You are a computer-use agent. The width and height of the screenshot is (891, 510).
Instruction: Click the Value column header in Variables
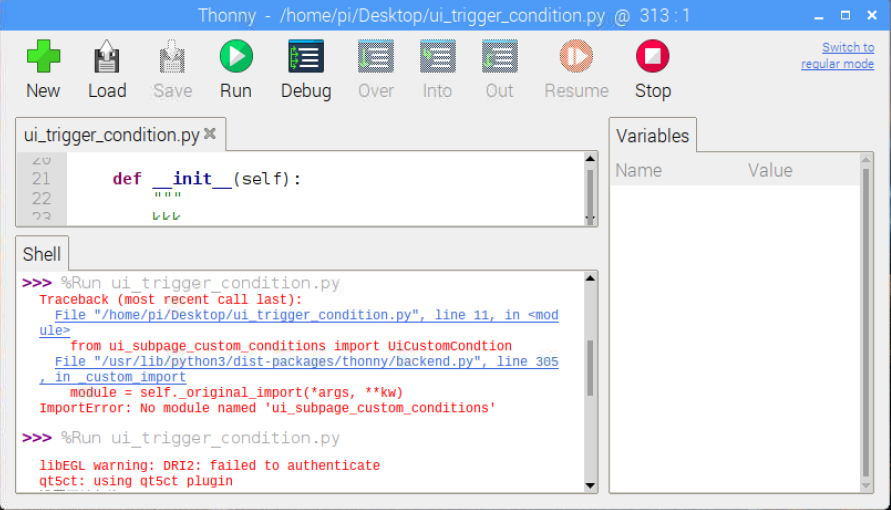(x=769, y=170)
